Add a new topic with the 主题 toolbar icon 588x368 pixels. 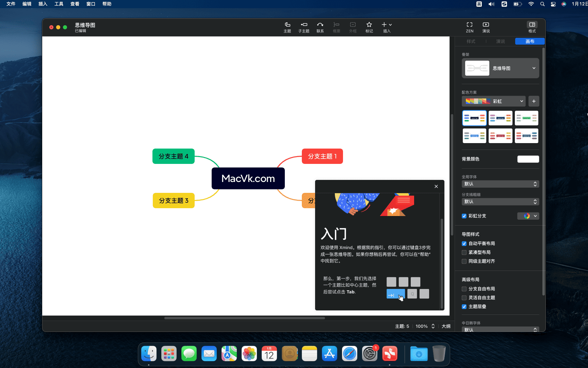click(287, 27)
